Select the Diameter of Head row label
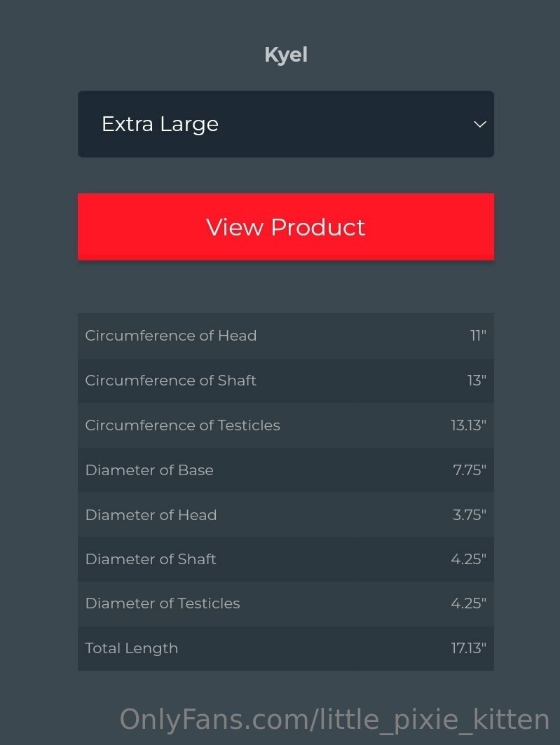 [x=151, y=514]
